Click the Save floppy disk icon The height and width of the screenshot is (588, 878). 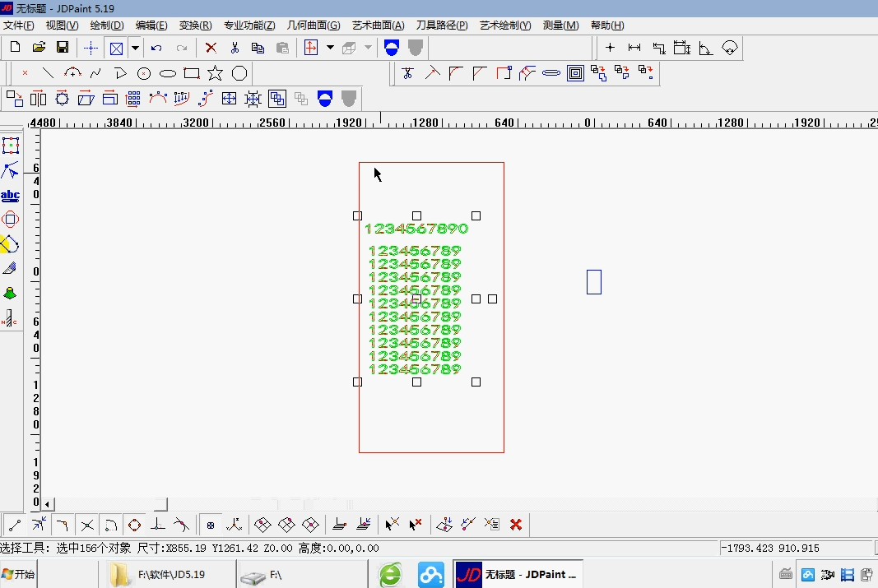(62, 48)
